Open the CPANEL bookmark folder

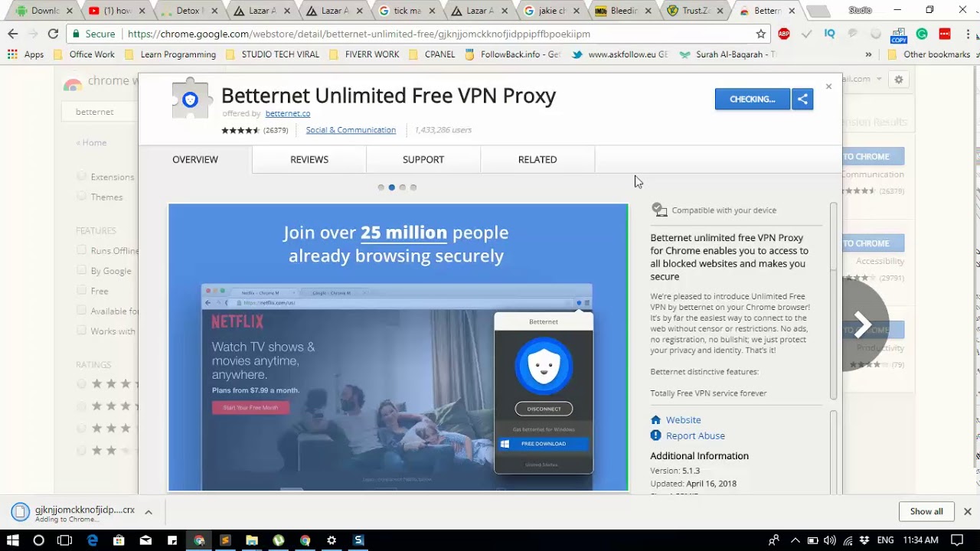click(433, 54)
